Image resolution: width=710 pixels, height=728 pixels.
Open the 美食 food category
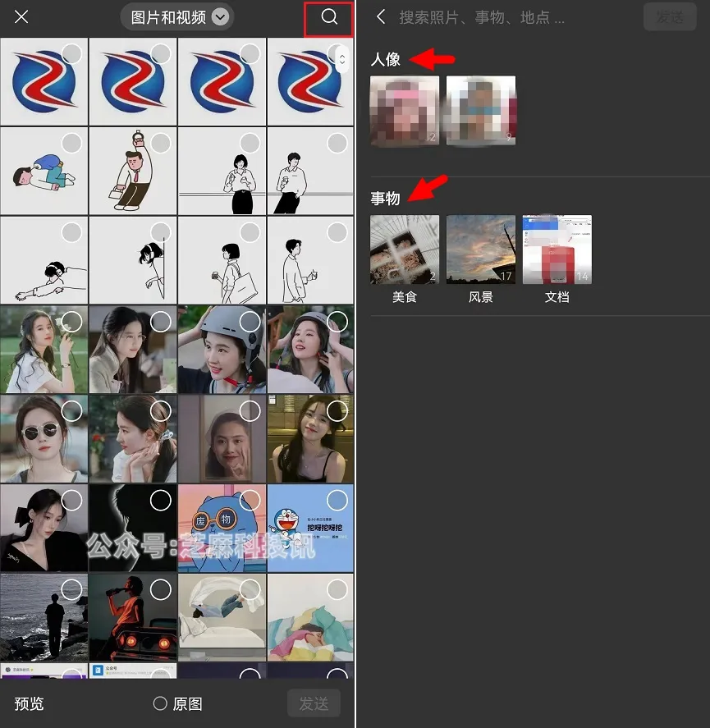point(405,250)
